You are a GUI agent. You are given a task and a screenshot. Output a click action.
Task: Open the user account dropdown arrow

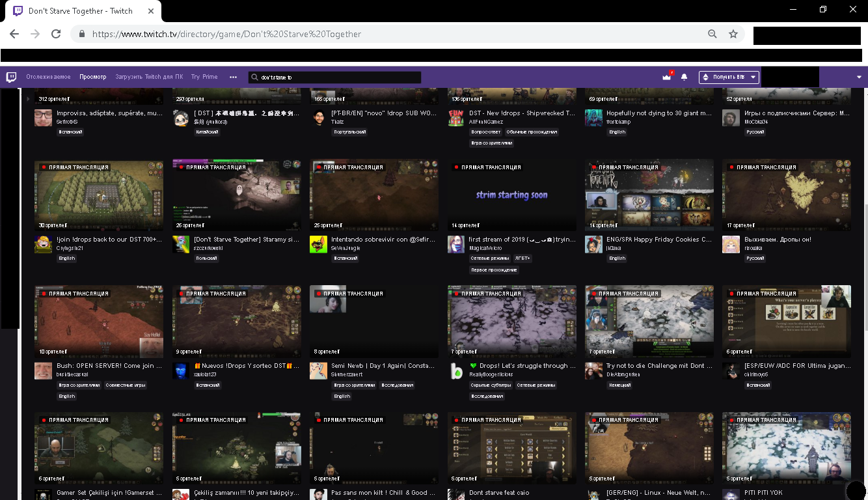pos(859,77)
